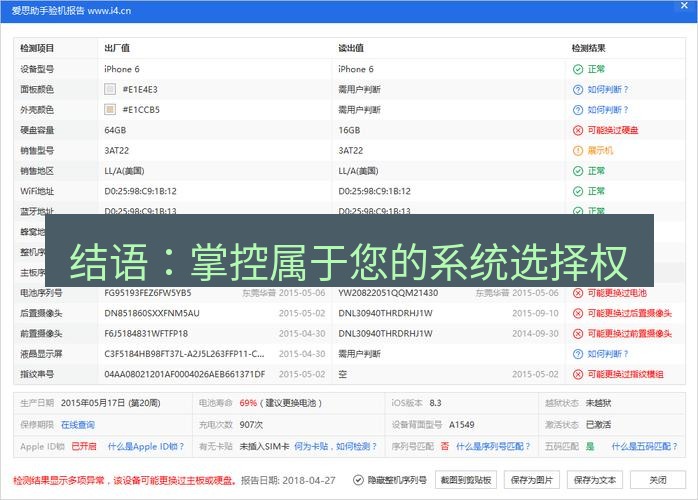Image resolution: width=698 pixels, height=500 pixels.
Task: Click the 截图到剪贴板 button
Action: coord(465,480)
